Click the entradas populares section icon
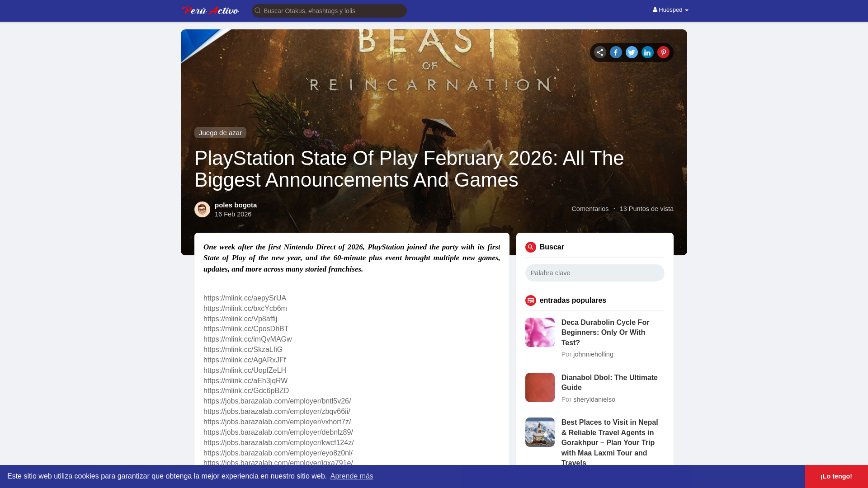Screen dimensions: 868x488 530,300
